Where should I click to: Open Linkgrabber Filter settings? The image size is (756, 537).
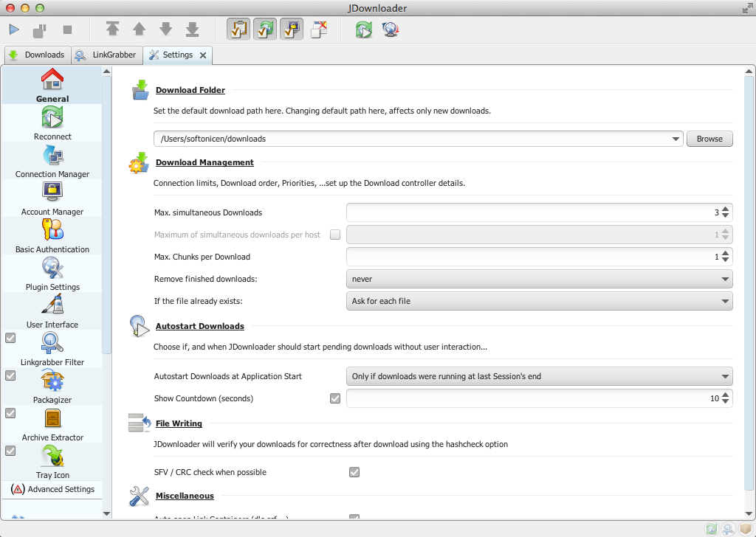[52, 349]
